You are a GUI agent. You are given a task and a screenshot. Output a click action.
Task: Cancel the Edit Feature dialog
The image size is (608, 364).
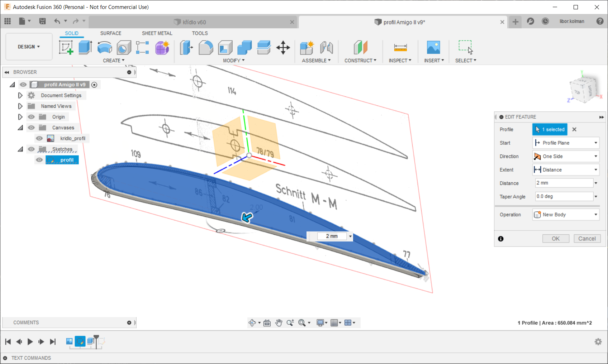coord(586,239)
